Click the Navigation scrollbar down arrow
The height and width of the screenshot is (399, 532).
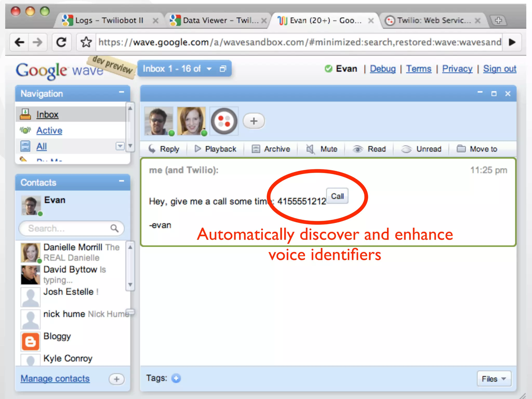130,146
